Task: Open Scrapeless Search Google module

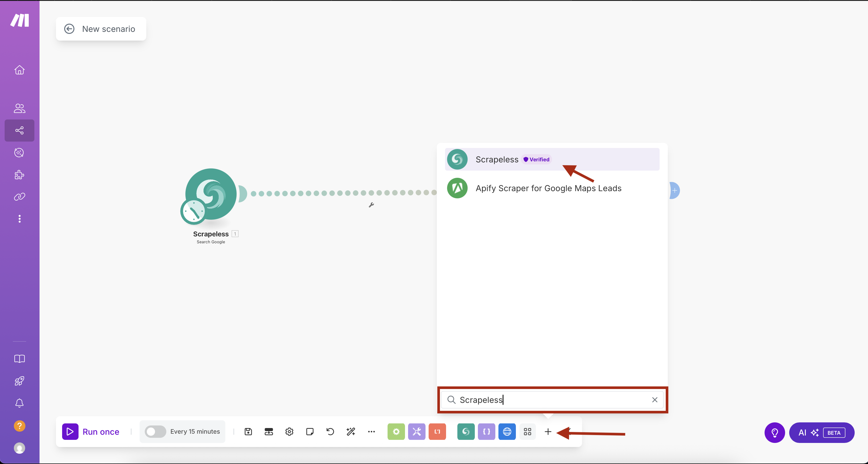Action: 211,194
